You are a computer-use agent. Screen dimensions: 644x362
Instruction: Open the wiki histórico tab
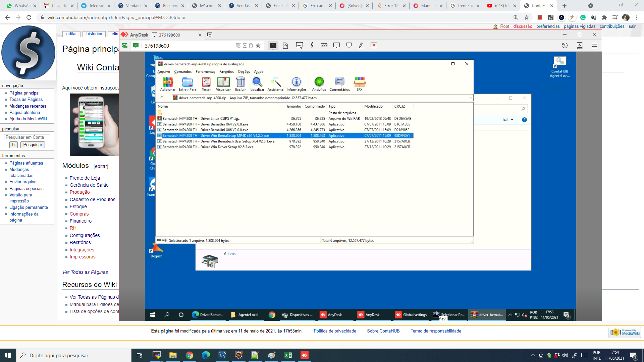pos(94,34)
